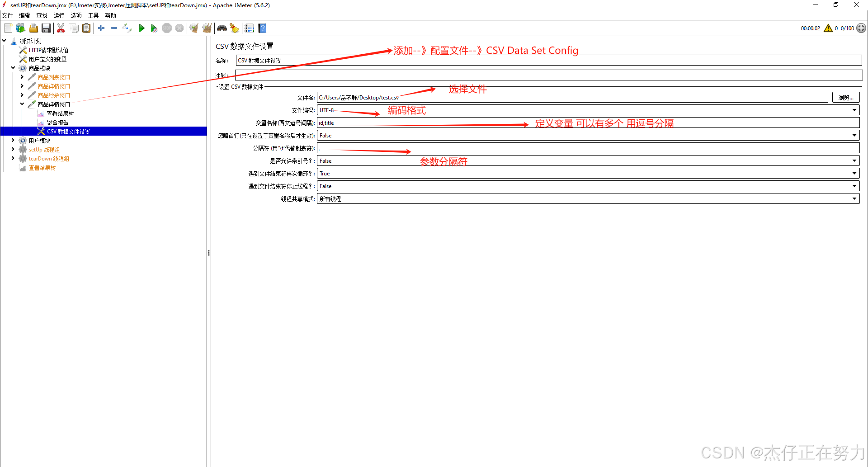
Task: Open the 查找 menu
Action: 42,15
